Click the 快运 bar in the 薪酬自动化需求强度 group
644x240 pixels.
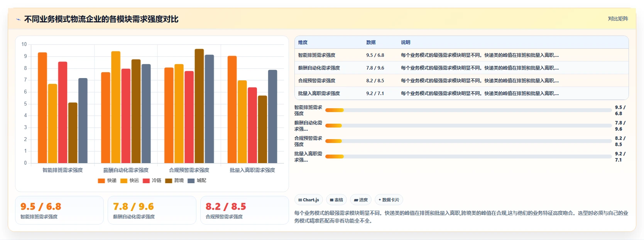(x=116, y=107)
